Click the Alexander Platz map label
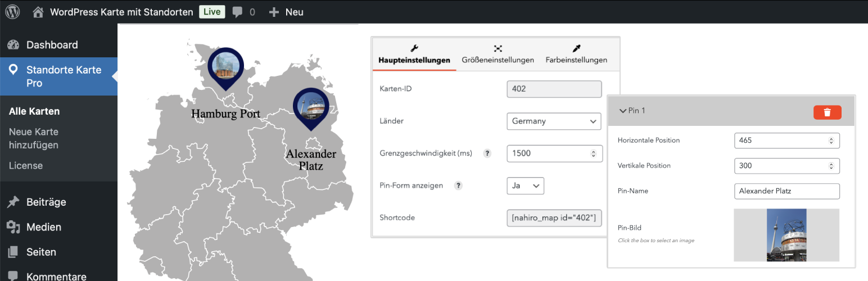 311,160
